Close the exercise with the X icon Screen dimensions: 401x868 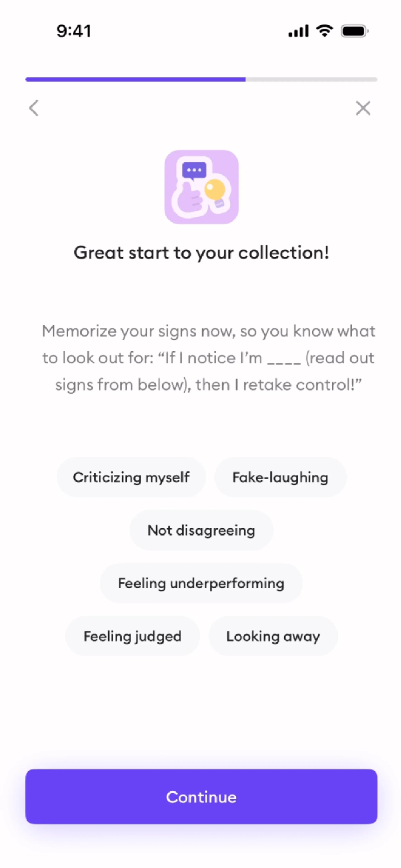(x=363, y=108)
